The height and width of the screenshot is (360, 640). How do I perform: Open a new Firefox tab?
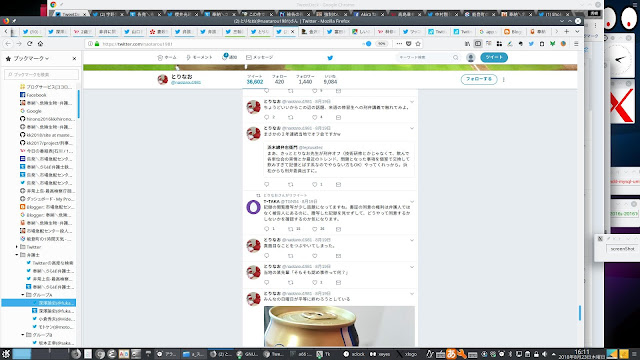point(567,31)
